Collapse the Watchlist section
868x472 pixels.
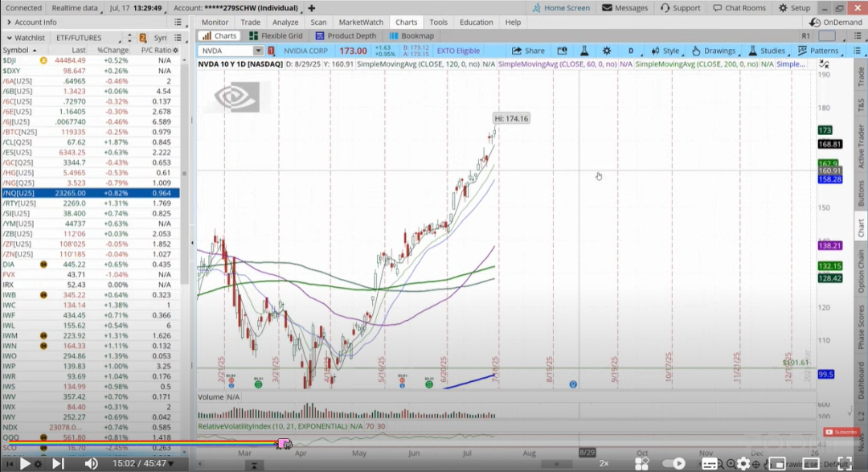tap(10, 38)
